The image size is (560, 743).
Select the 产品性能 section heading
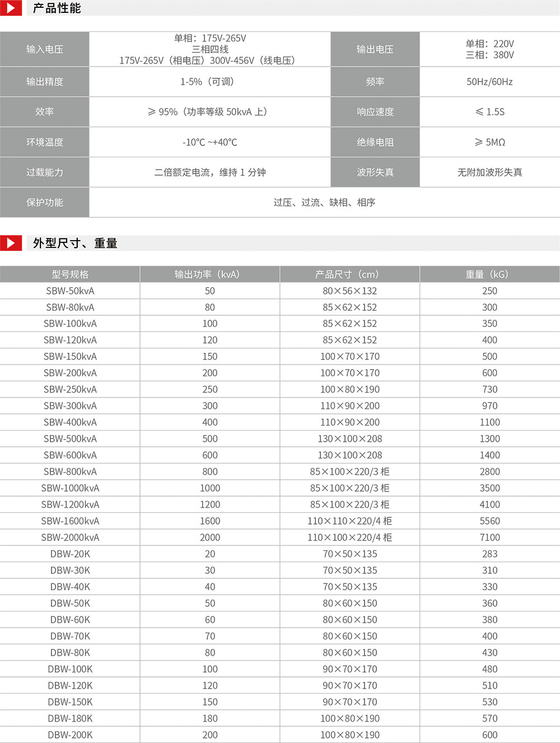pos(57,8)
